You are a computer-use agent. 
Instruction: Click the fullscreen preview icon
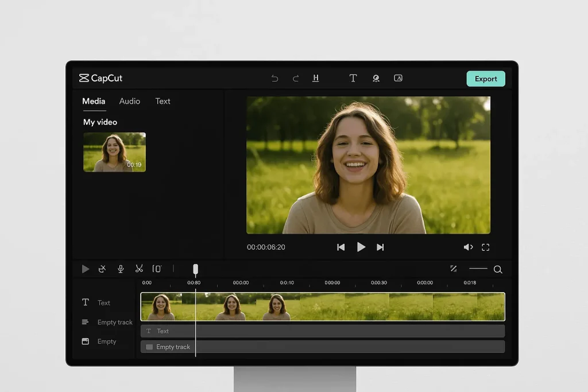(486, 247)
